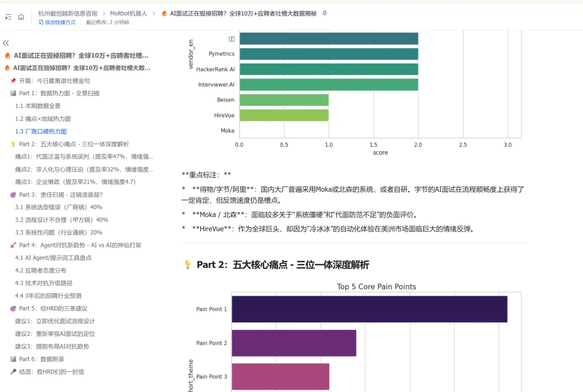The height and width of the screenshot is (392, 583).
Task: Click the Pain Point 2 purple bar
Action: coord(294,343)
